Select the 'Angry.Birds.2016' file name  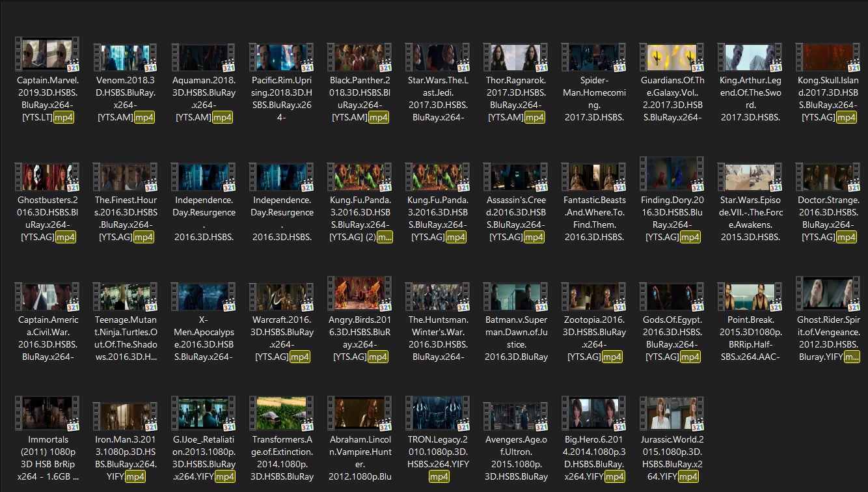[x=359, y=338]
